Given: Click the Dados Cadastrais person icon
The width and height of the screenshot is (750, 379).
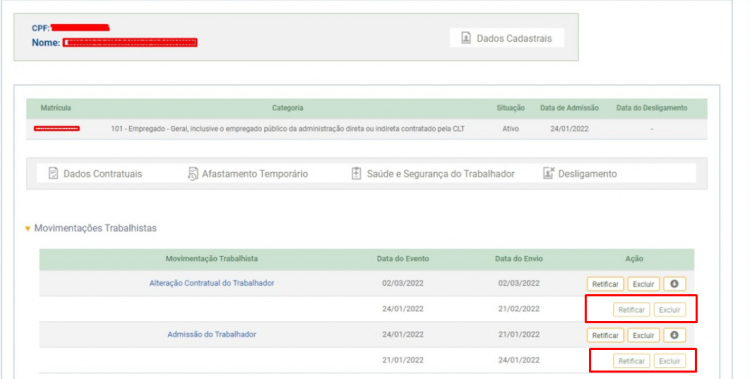Looking at the screenshot, I should point(466,38).
